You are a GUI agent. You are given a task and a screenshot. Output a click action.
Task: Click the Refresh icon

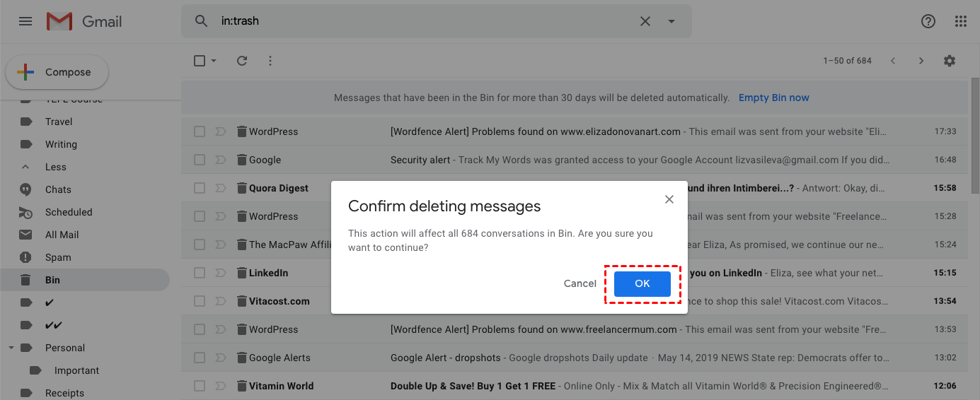242,61
